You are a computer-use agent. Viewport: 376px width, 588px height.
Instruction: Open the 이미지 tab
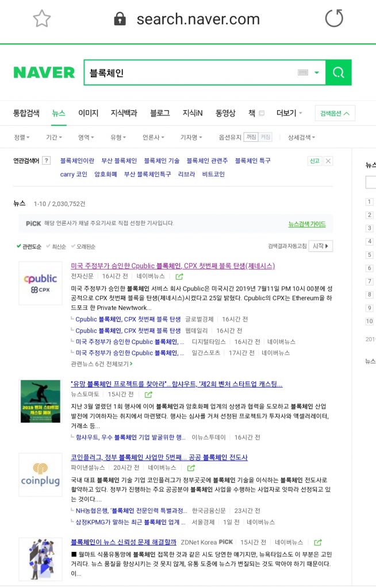[89, 113]
